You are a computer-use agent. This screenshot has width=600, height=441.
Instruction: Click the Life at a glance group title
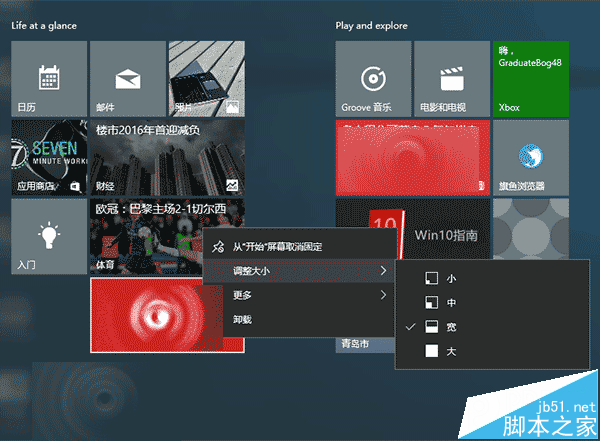pos(44,26)
